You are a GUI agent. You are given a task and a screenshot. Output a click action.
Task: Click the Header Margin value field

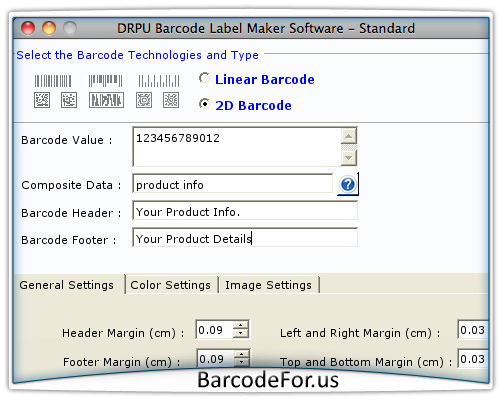point(215,330)
